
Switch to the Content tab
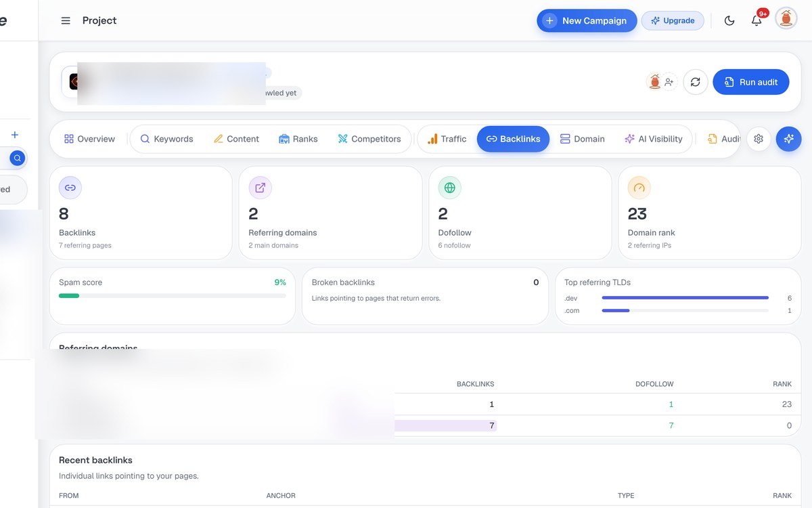236,139
